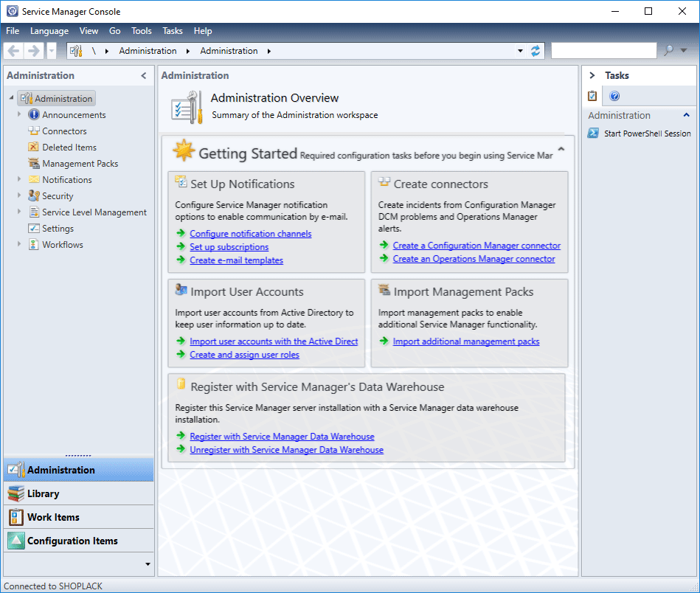Viewport: 700px width, 593px height.
Task: Open Create a Configuration Manager connector link
Action: tap(477, 246)
